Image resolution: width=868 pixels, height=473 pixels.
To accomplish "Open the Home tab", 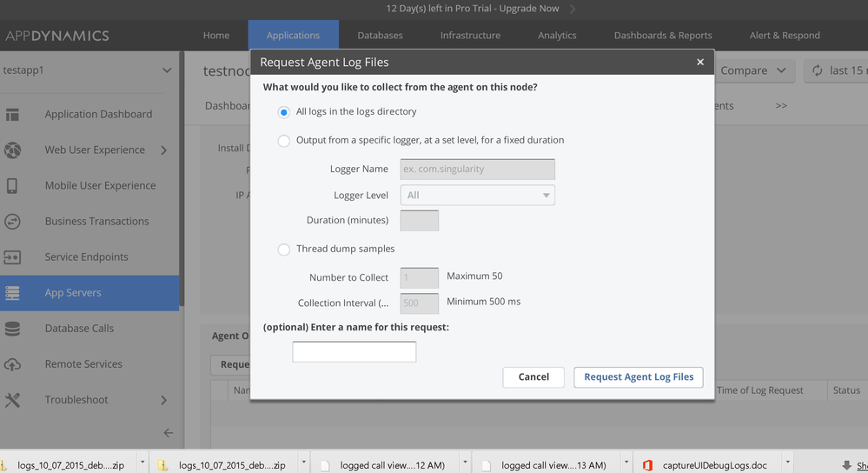I will point(215,36).
